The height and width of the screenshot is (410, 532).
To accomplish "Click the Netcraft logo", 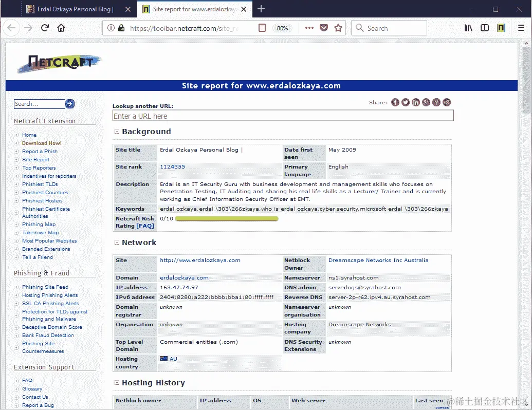I will [60, 63].
